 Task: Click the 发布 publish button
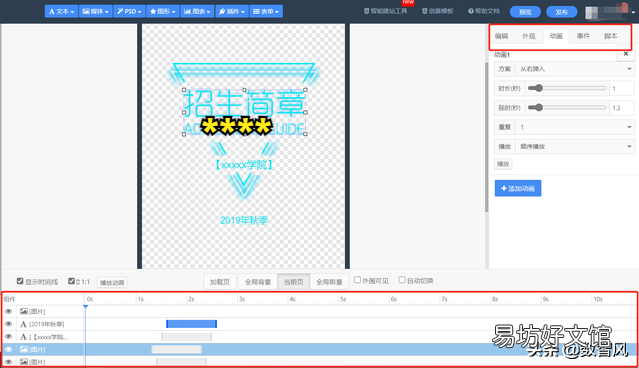(562, 12)
